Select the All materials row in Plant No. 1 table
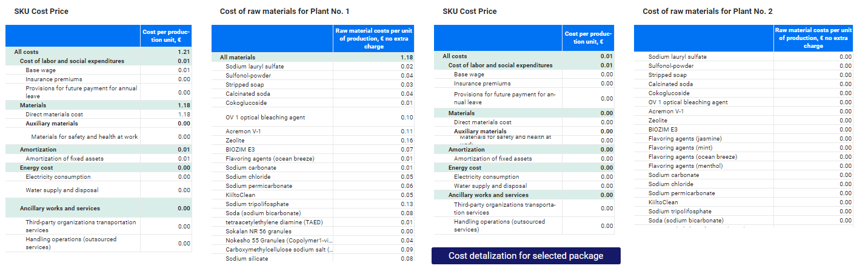 pyautogui.click(x=313, y=57)
